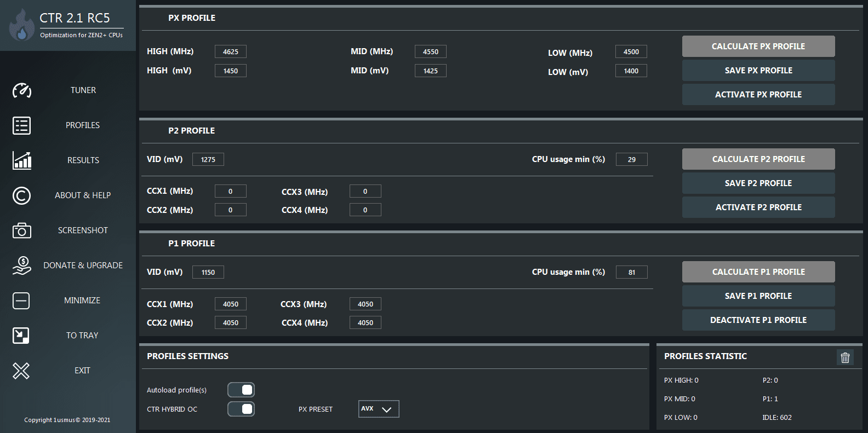Click ACTIVATE P2 PROFILE button
868x433 pixels.
758,207
